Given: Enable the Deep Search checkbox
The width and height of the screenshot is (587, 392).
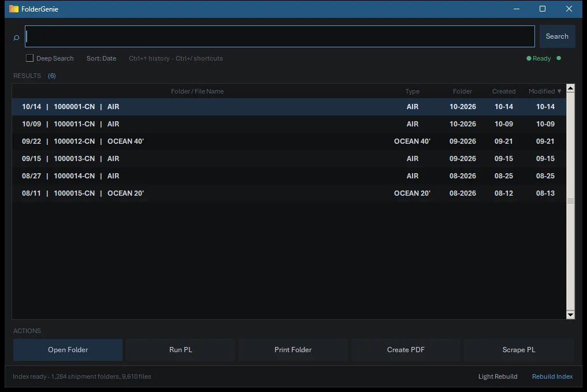Looking at the screenshot, I should tap(29, 58).
